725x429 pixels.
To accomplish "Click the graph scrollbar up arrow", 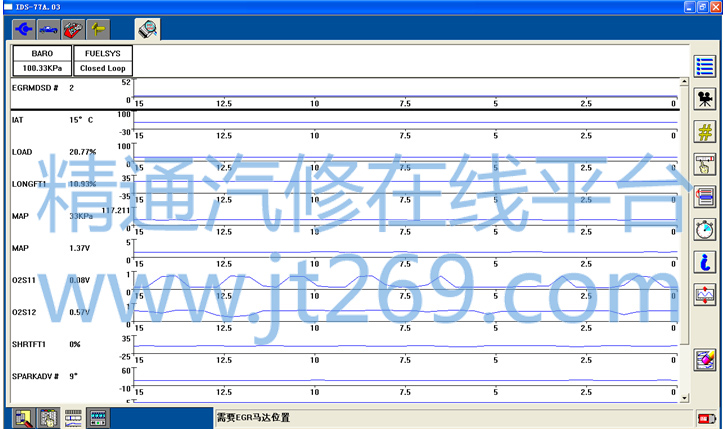I will (x=684, y=82).
